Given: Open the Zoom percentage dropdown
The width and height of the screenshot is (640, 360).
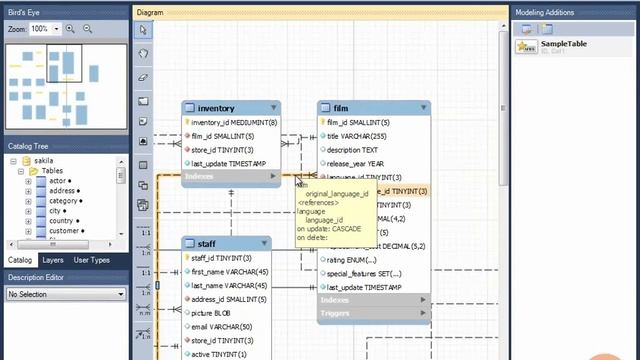Looking at the screenshot, I should point(56,29).
